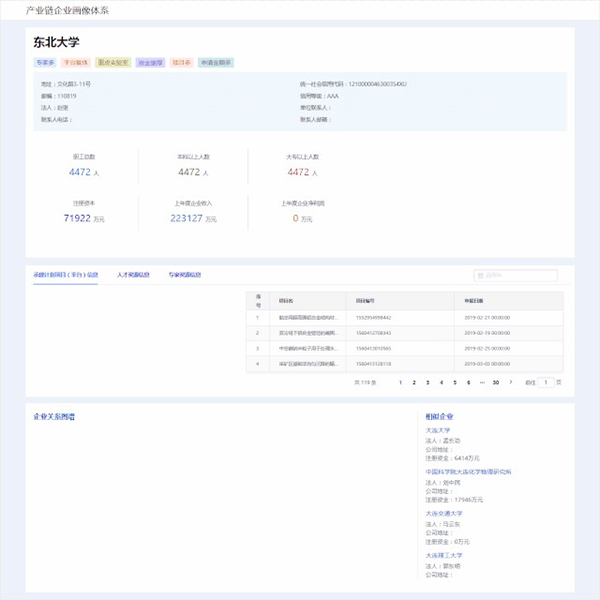Click project name in table row 2
This screenshot has width=600, height=600.
tap(308, 333)
